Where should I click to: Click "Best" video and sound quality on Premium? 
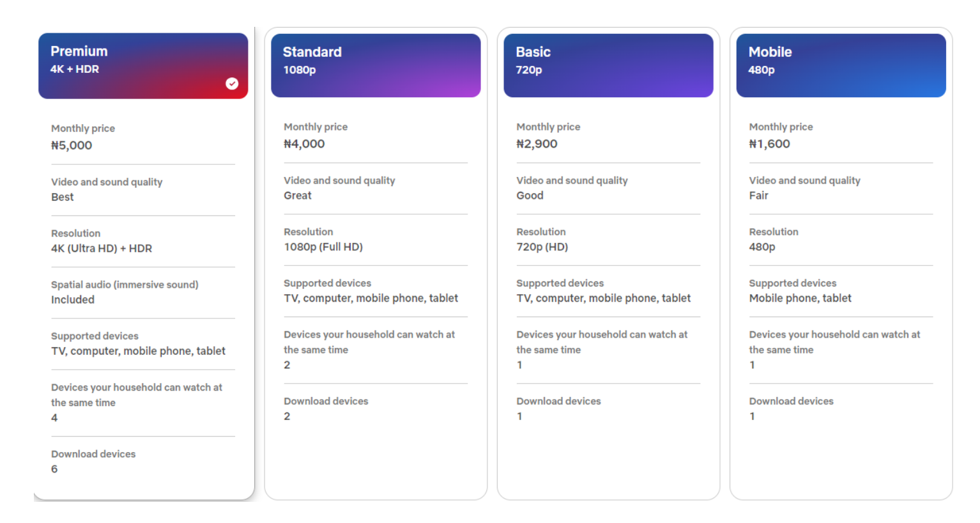(63, 198)
